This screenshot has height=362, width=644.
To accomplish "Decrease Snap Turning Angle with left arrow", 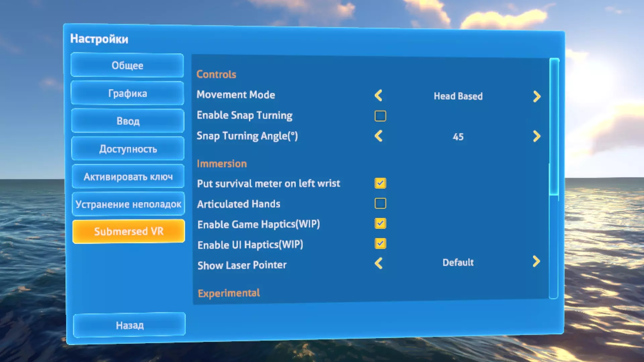I will 378,136.
